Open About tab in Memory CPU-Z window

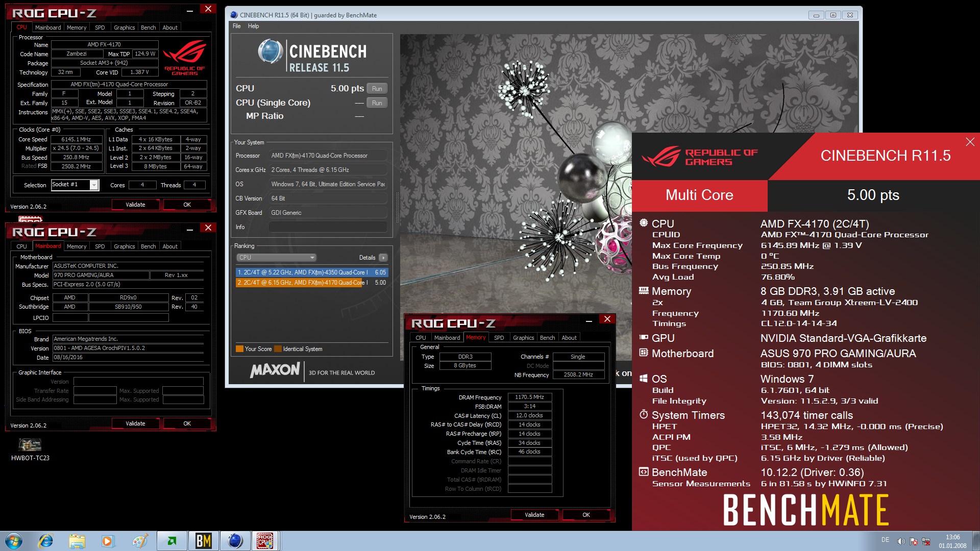point(569,338)
